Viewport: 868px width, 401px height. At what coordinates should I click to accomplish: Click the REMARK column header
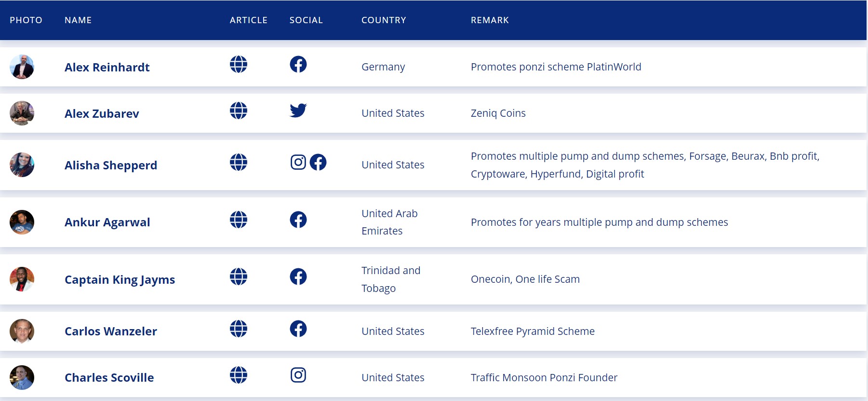tap(490, 20)
